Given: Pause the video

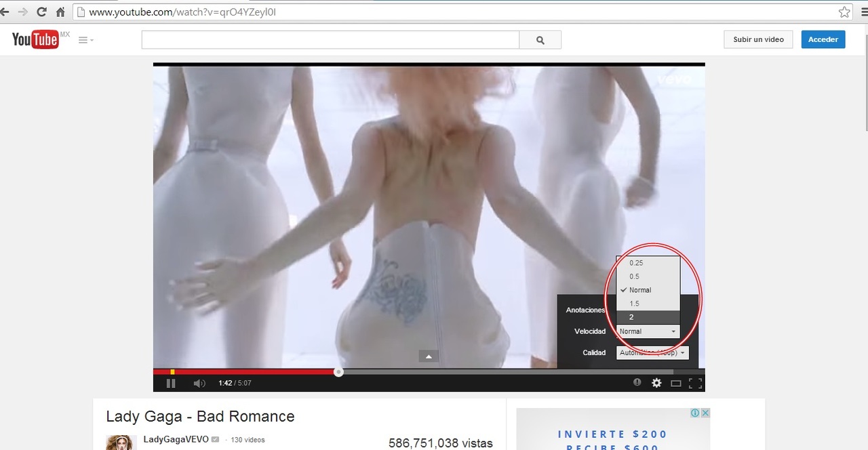Looking at the screenshot, I should (x=171, y=384).
